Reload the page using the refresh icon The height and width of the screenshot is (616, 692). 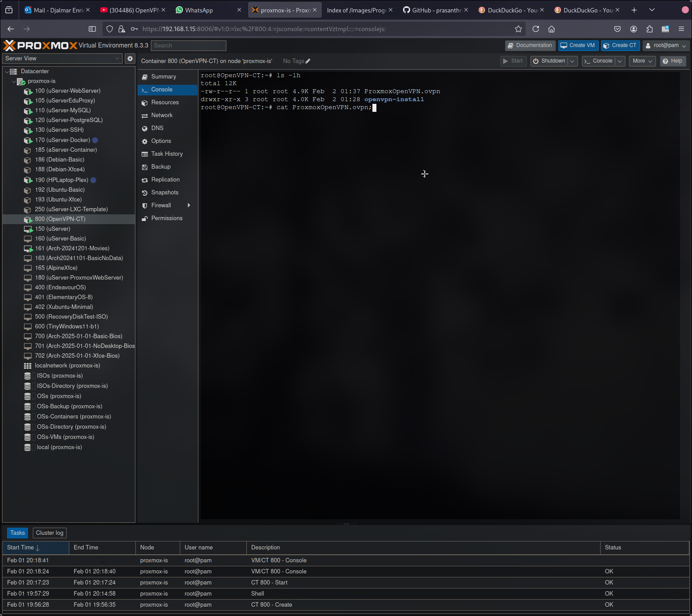click(536, 29)
